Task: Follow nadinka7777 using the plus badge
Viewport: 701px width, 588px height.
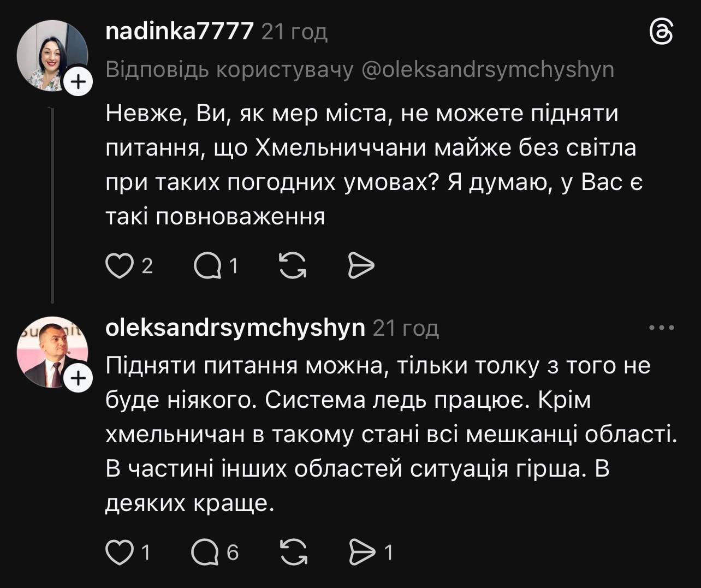Action: click(x=79, y=82)
